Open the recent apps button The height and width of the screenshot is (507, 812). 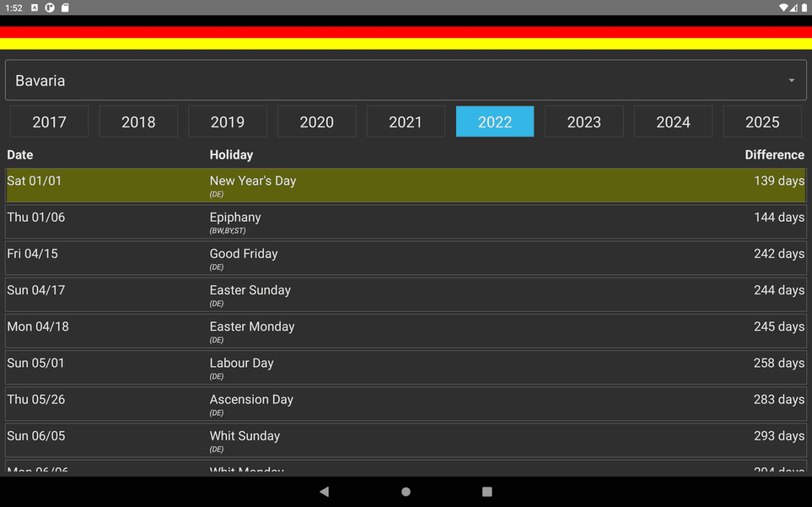(485, 491)
